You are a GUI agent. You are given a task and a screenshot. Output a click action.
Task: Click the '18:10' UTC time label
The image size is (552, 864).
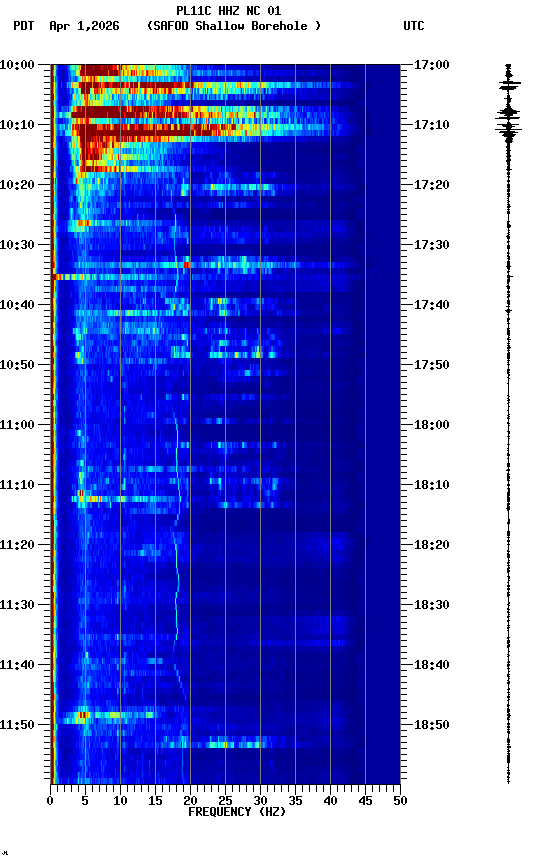432,485
